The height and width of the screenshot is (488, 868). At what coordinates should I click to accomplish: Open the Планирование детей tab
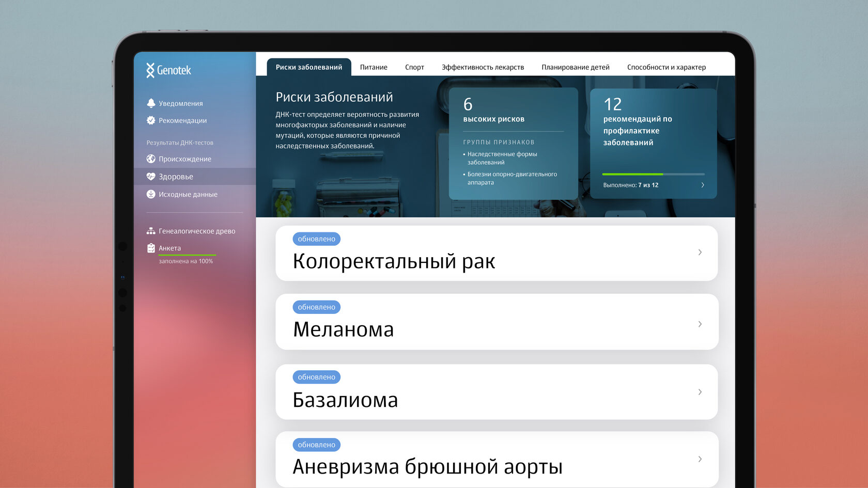tap(576, 67)
